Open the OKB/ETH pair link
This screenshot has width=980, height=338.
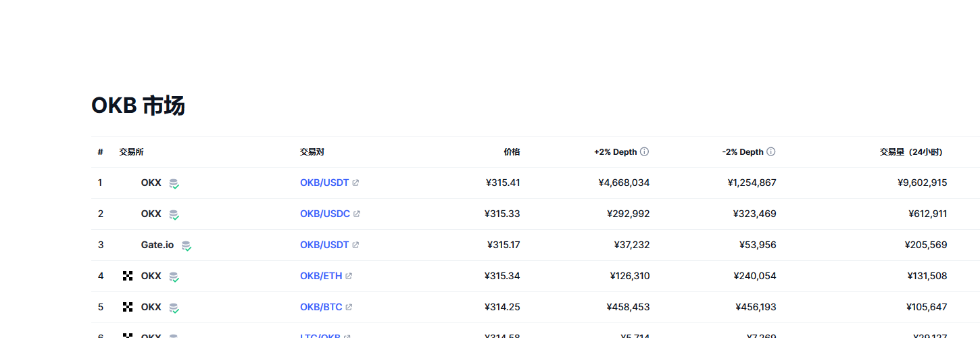[321, 276]
